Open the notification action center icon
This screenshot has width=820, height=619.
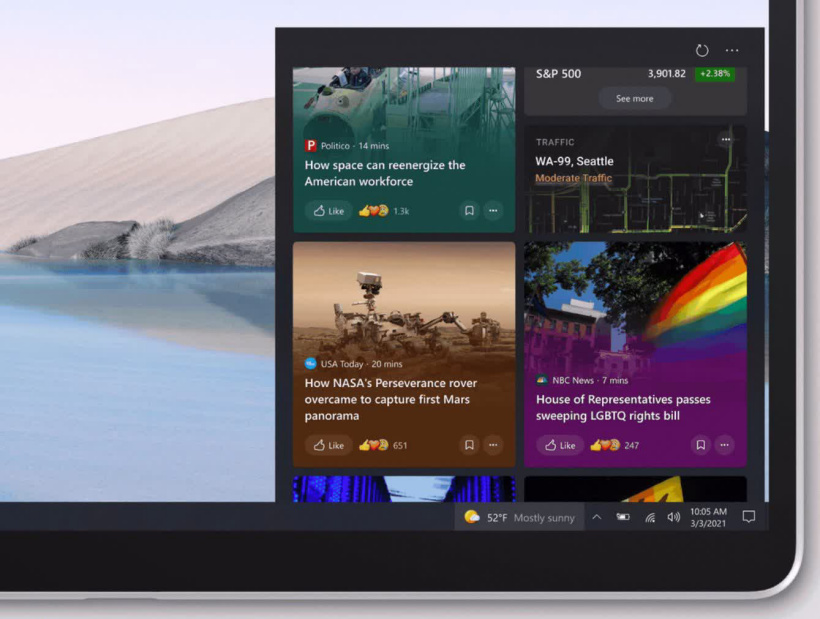tap(748, 517)
